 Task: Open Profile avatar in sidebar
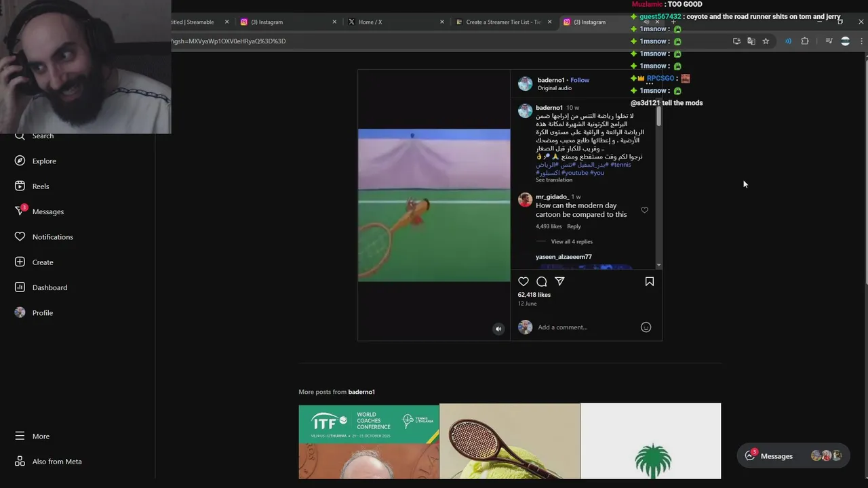pos(20,312)
